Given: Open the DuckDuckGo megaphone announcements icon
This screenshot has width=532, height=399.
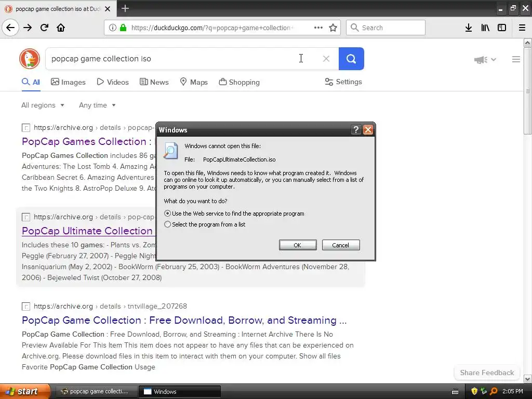Looking at the screenshot, I should 481,60.
